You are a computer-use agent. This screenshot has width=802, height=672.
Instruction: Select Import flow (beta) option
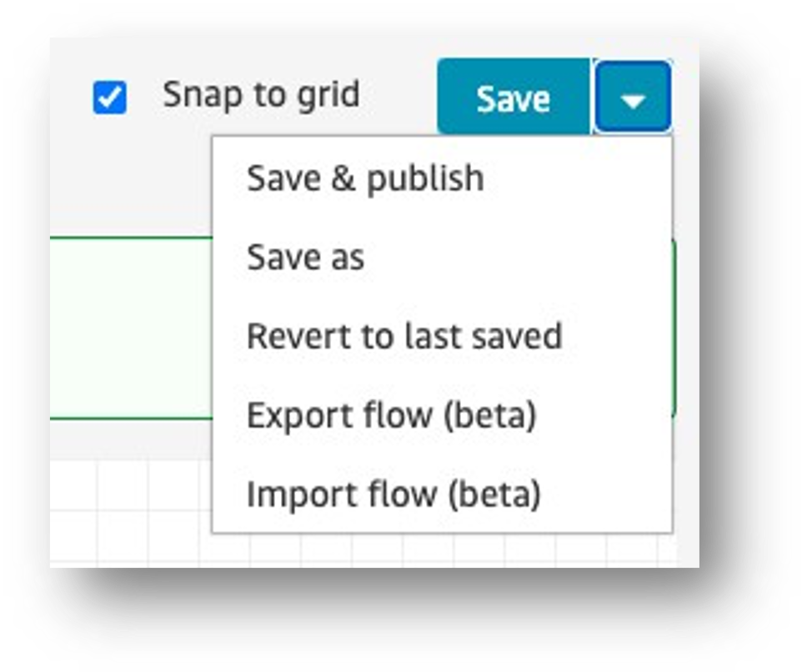[393, 494]
